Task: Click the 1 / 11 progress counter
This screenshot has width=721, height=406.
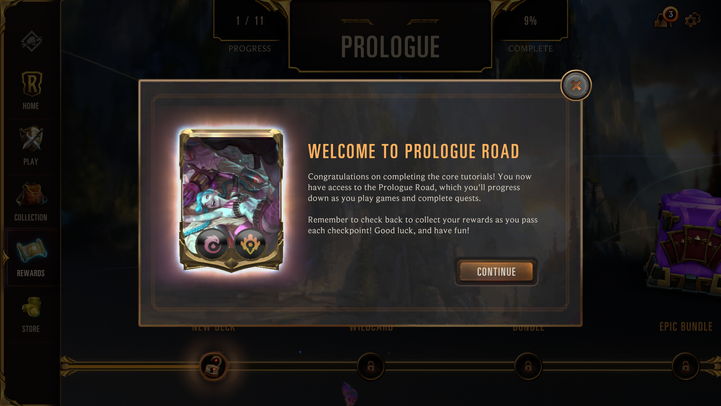Action: [x=250, y=21]
